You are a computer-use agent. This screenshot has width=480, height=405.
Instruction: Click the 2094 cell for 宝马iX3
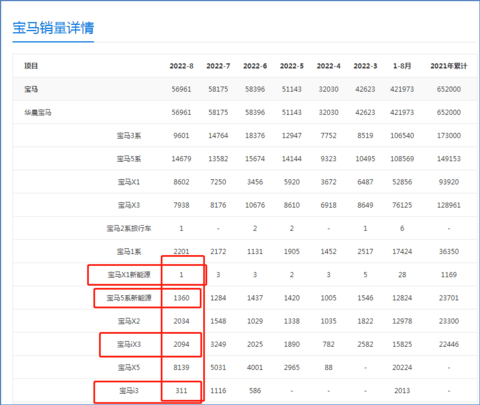[181, 344]
